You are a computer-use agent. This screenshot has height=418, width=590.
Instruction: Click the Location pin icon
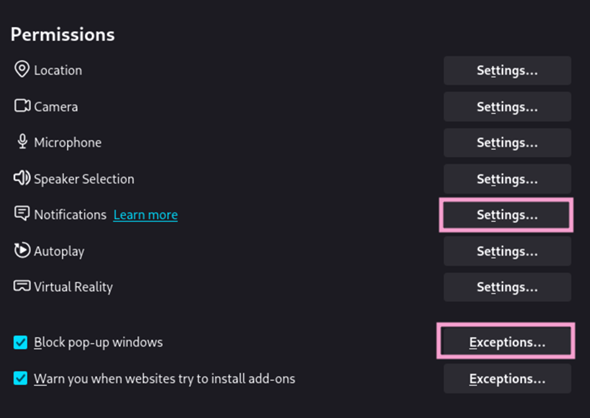22,69
